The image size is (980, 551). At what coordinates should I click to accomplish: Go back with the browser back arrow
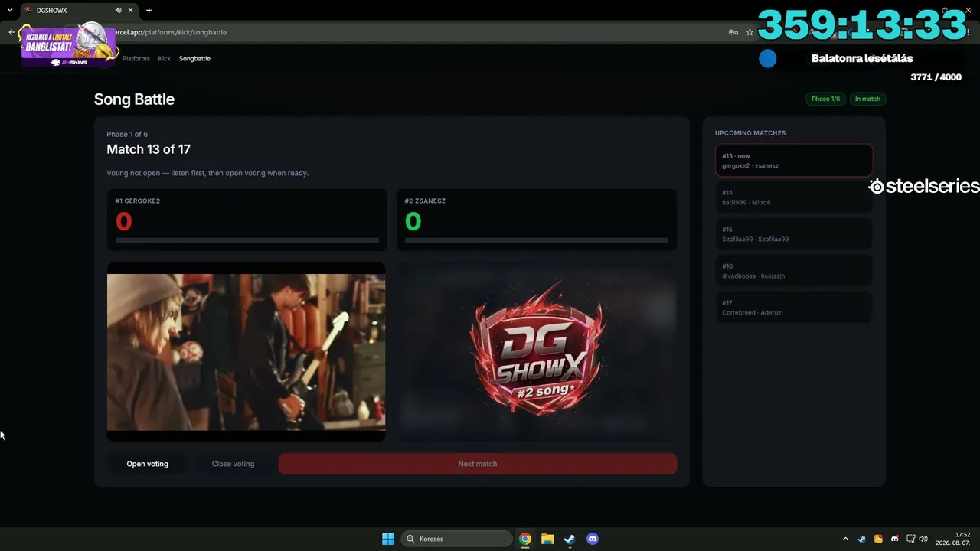pos(11,32)
